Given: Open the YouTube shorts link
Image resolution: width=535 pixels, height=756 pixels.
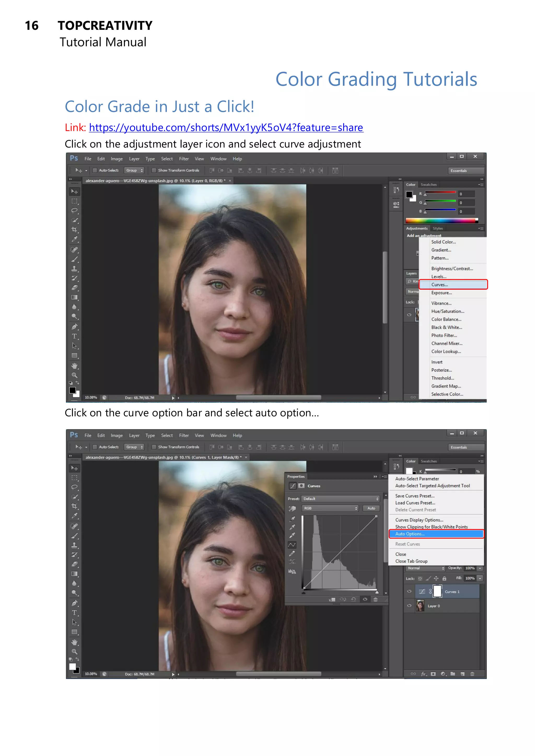Looking at the screenshot, I should point(226,127).
